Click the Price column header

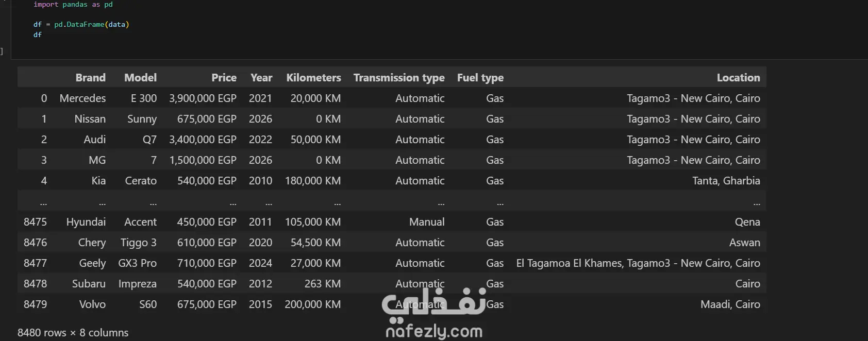(224, 78)
